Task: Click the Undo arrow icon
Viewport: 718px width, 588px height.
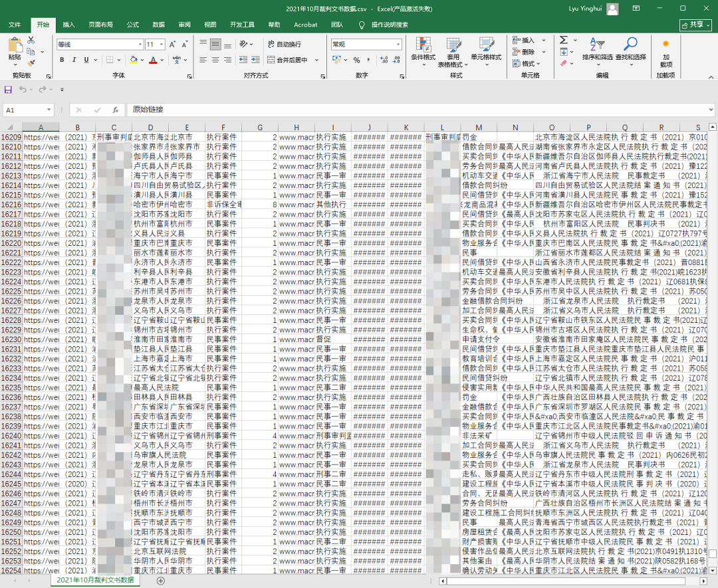Action: [x=23, y=90]
